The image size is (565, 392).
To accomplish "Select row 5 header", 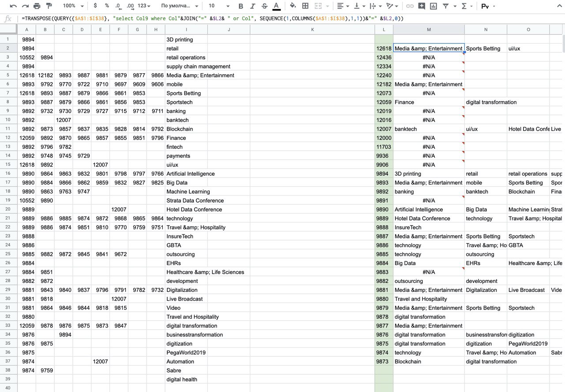I will 8,75.
